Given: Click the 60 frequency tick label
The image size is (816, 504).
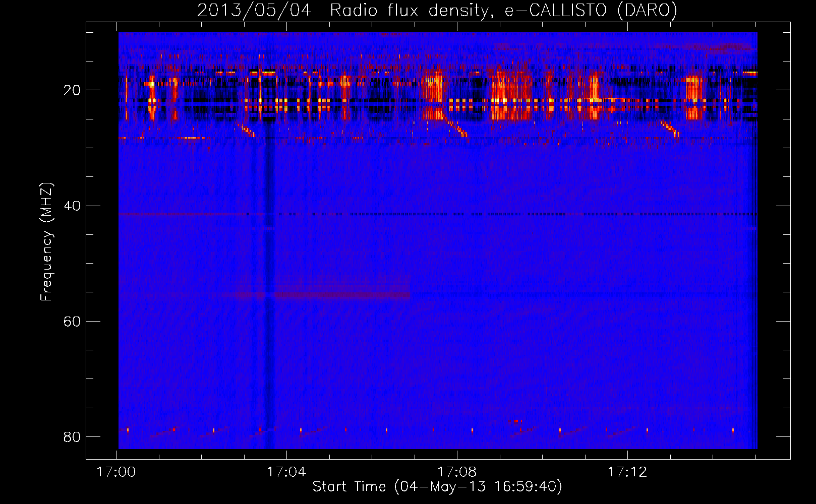Looking at the screenshot, I should click(x=72, y=321).
